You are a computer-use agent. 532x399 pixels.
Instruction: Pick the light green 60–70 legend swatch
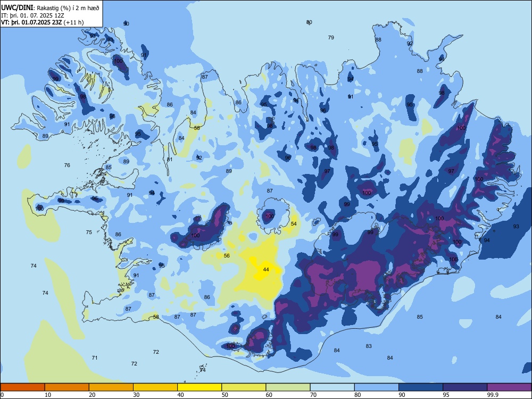(x=288, y=387)
